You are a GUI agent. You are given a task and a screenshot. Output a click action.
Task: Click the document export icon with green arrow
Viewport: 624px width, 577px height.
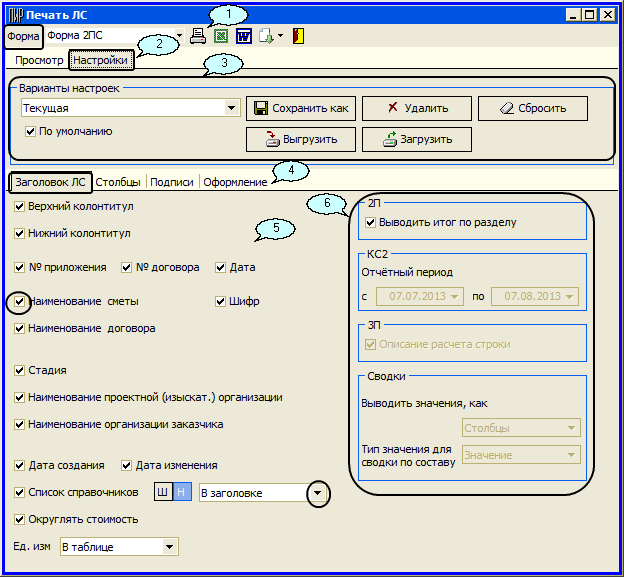265,36
